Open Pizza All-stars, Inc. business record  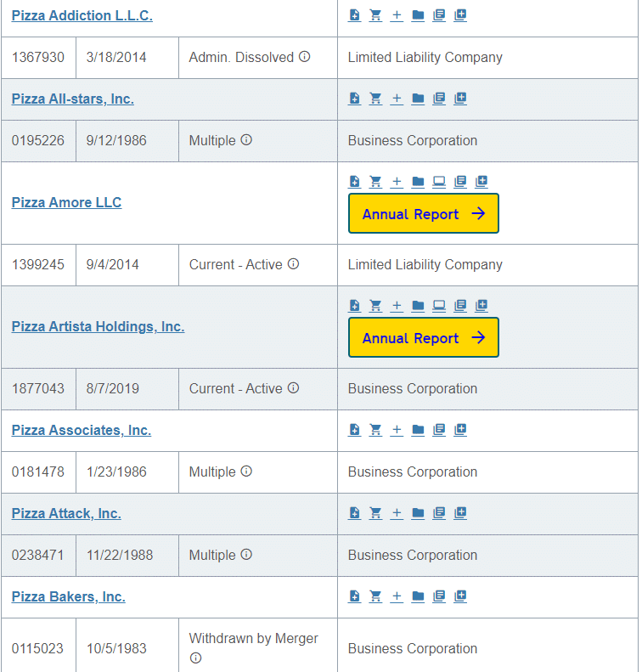pyautogui.click(x=72, y=99)
